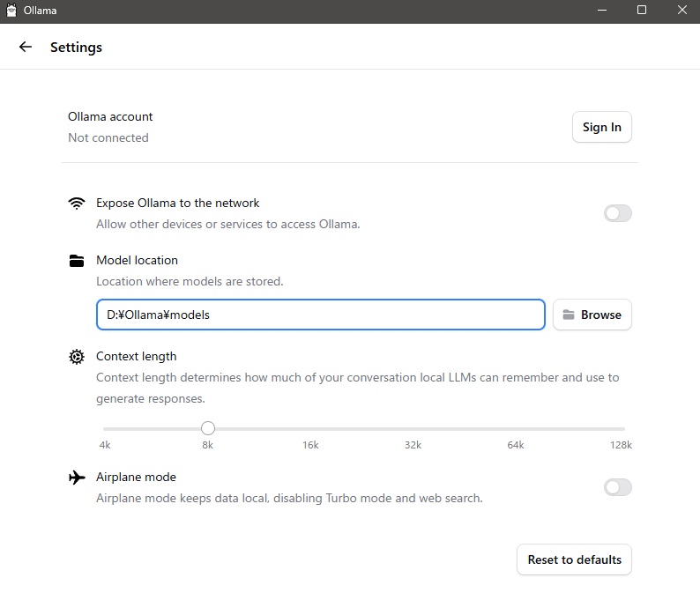This screenshot has width=700, height=615.
Task: Go back using the arrow beside Settings
Action: [x=26, y=47]
